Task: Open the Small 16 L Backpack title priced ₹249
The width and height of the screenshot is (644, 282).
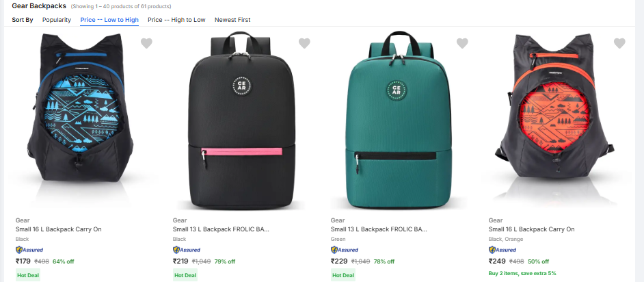Action: point(531,229)
